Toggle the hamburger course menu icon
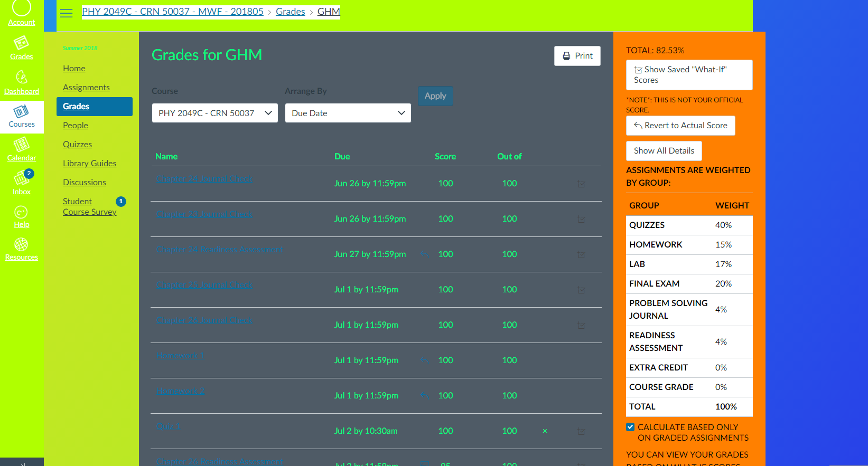 (x=66, y=13)
